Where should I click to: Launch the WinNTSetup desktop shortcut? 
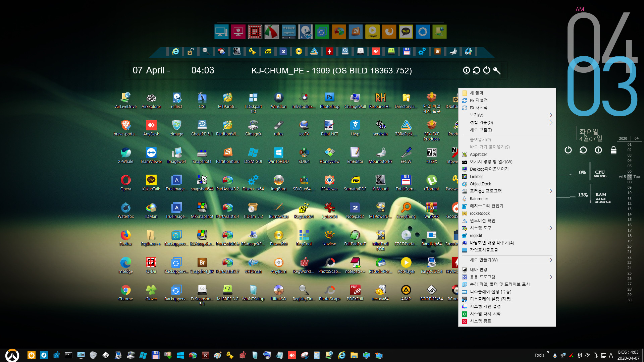[x=253, y=293]
